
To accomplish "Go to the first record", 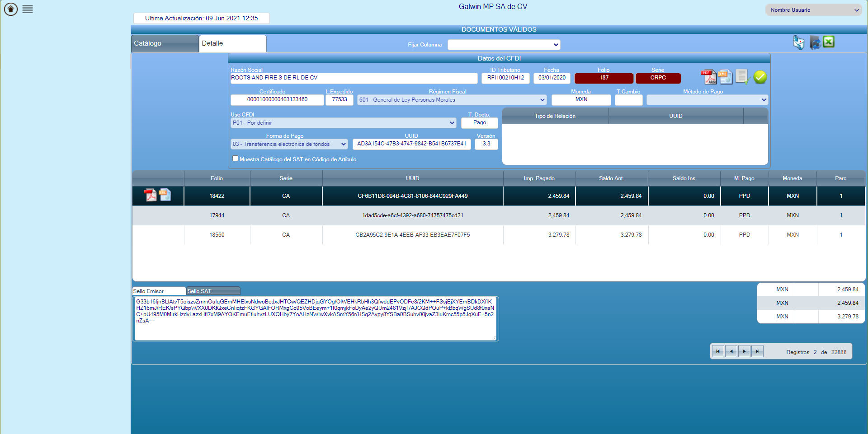I will 718,351.
